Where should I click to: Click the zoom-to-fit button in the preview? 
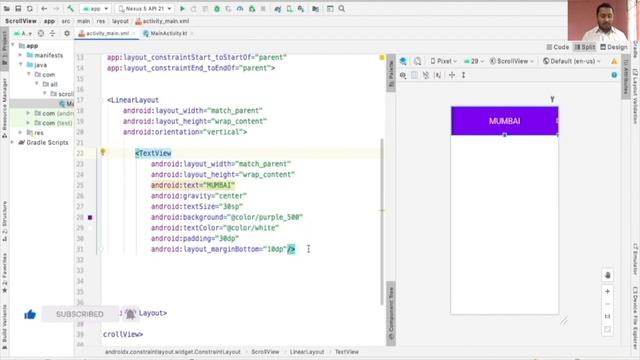tap(607, 329)
